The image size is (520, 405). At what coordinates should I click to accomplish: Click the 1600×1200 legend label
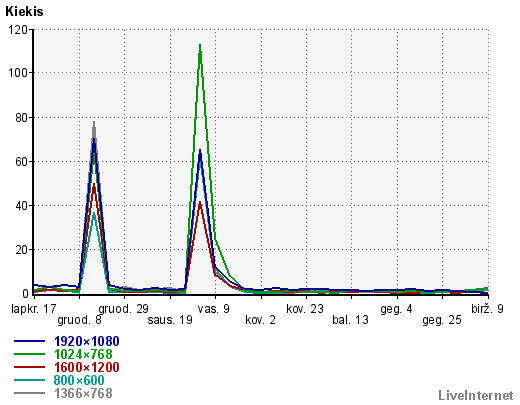[87, 367]
